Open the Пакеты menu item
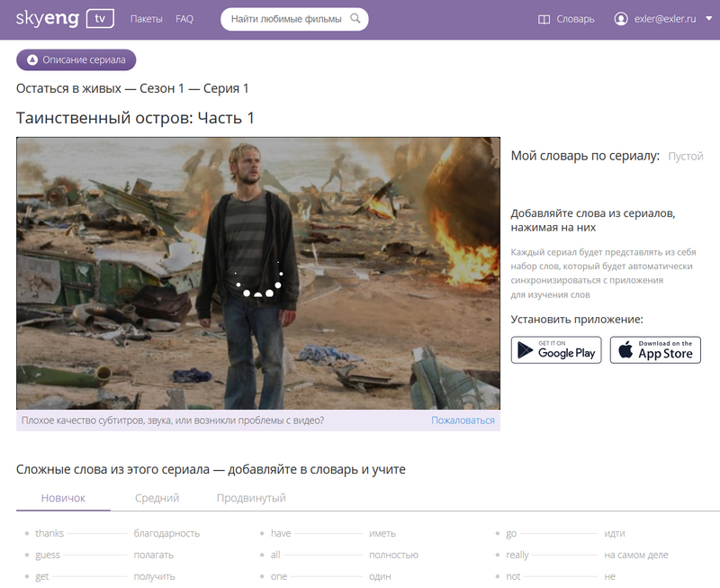This screenshot has height=588, width=720. (146, 19)
